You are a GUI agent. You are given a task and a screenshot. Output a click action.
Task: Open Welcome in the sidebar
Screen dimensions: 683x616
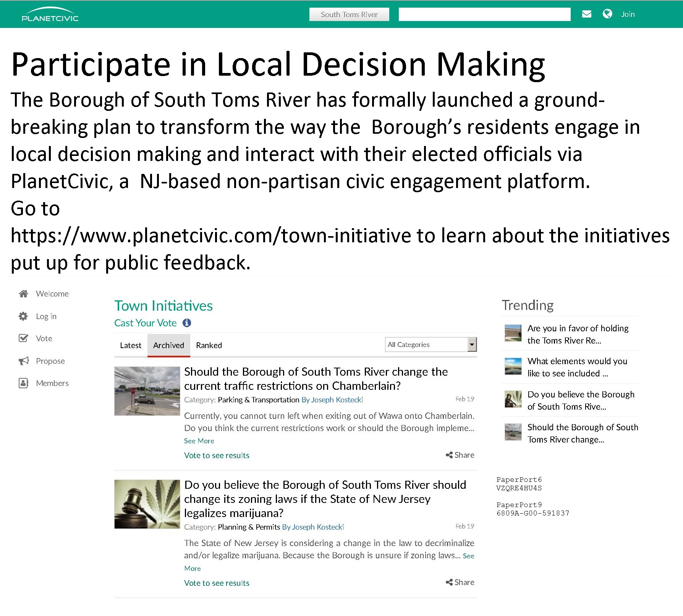[52, 294]
